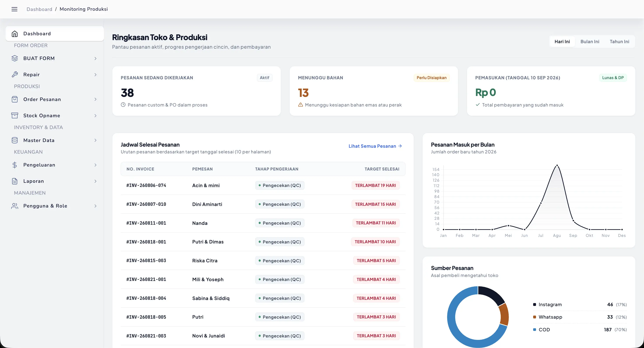Select the Hari Ini period tab
The width and height of the screenshot is (644, 348).
pyautogui.click(x=562, y=42)
